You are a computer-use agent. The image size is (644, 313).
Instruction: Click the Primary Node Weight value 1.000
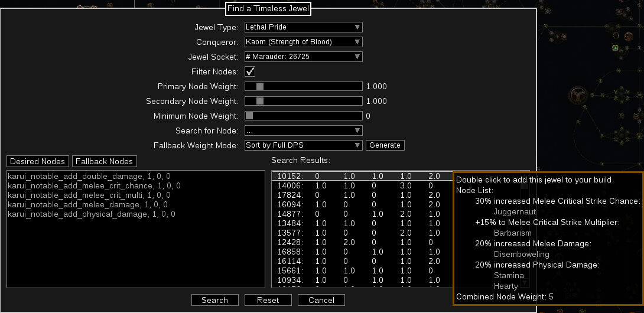(x=376, y=87)
